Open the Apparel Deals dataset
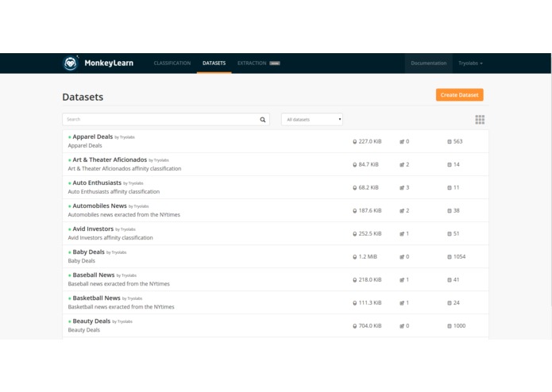Viewport: 552px width, 392px height. (93, 136)
